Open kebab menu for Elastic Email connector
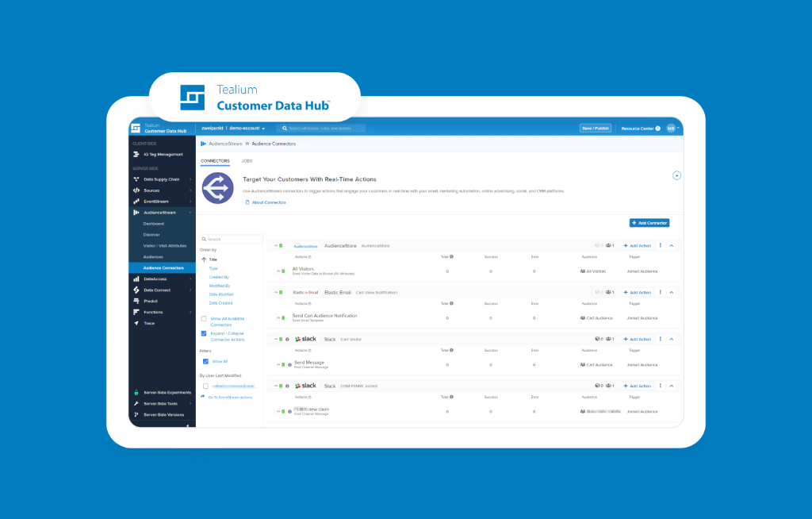 pos(661,292)
